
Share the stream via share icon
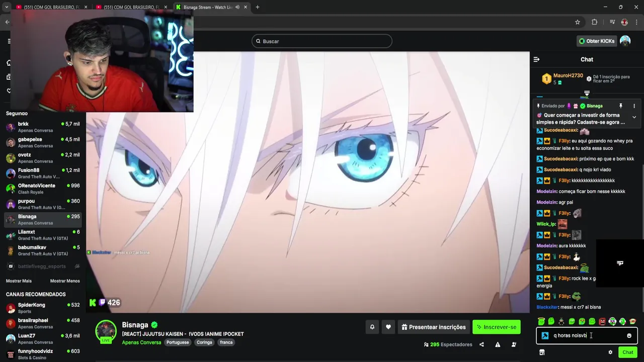[481, 344]
